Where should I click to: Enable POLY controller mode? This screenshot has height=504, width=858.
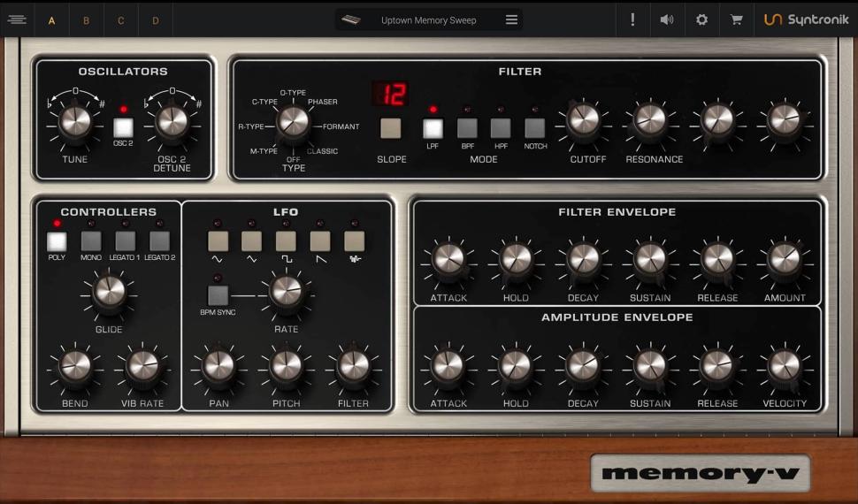(x=57, y=241)
